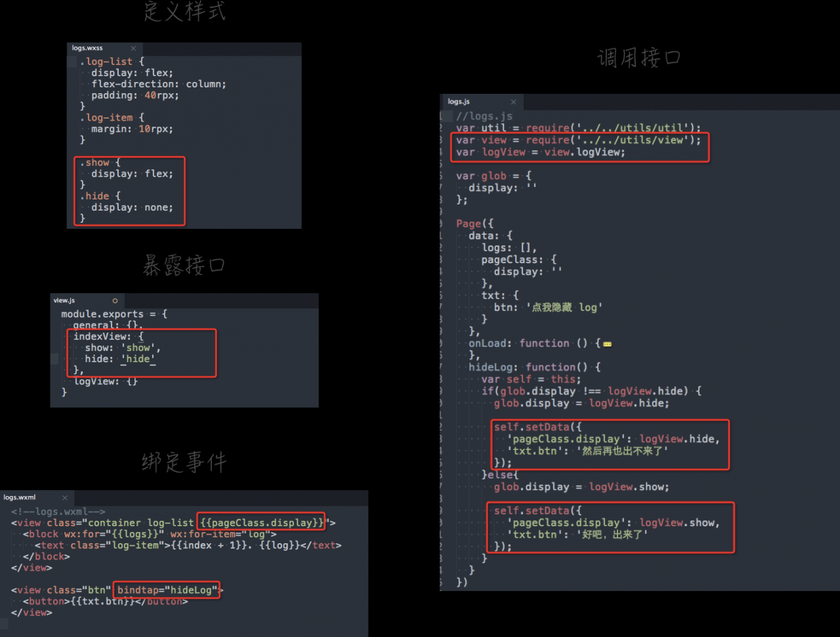Viewport: 840px width, 637px height.
Task: Activate the logs.js tab
Action: coord(459,102)
